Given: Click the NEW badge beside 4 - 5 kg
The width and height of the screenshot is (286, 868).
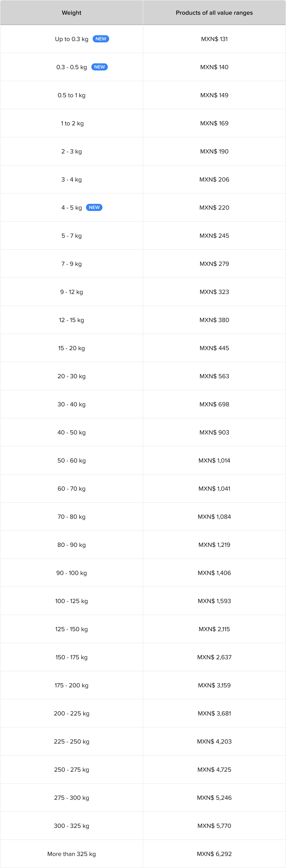Looking at the screenshot, I should pyautogui.click(x=94, y=207).
